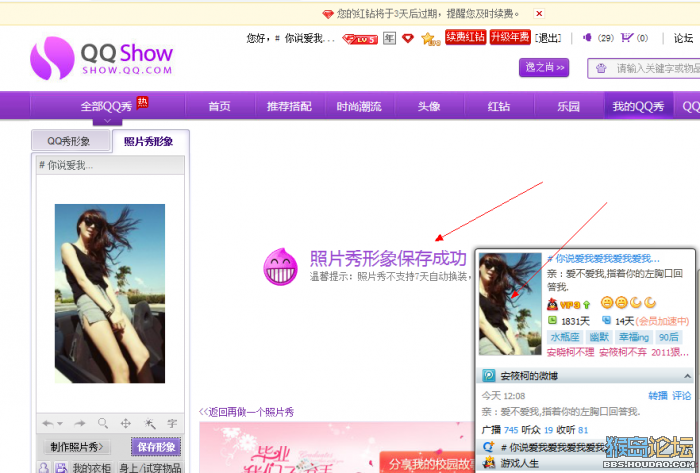Screen dimensions: 700x473
Task: Open the shopping cart icon
Action: (x=627, y=37)
